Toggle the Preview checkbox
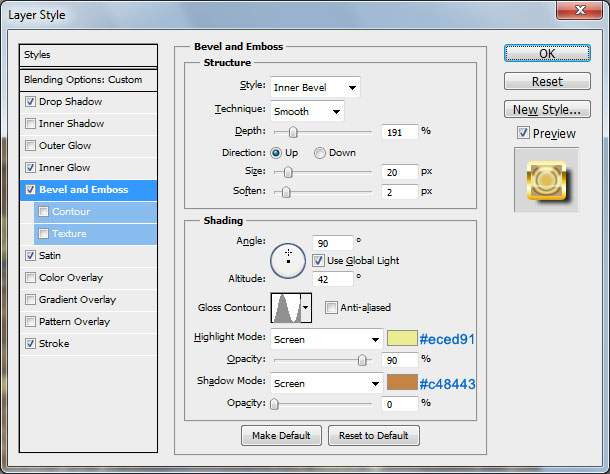The height and width of the screenshot is (474, 610). (x=523, y=133)
